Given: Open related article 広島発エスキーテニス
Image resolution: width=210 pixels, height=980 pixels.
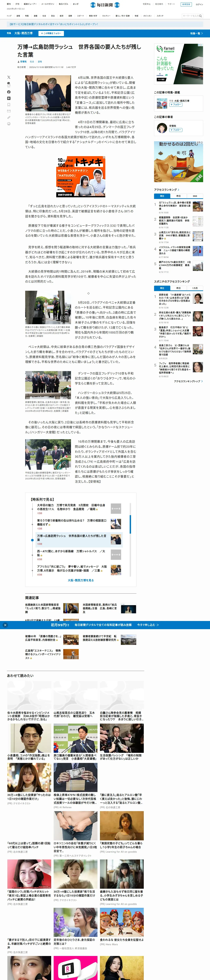Looking at the screenshot, I should tap(43, 654).
